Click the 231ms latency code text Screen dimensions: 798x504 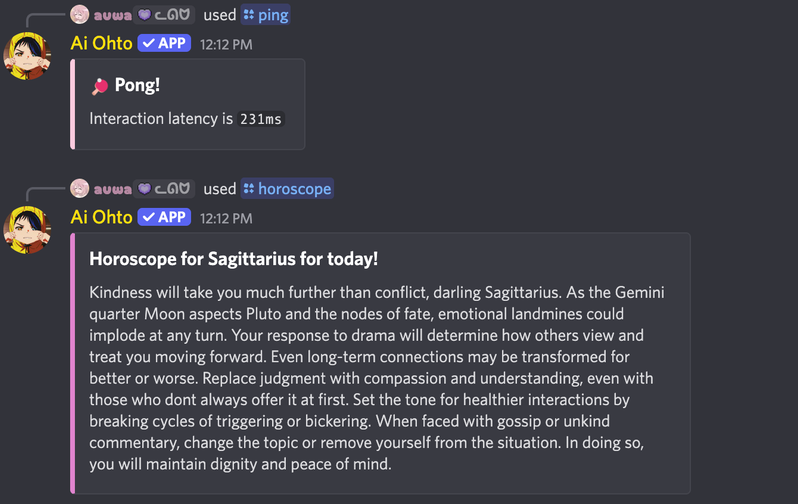coord(260,119)
